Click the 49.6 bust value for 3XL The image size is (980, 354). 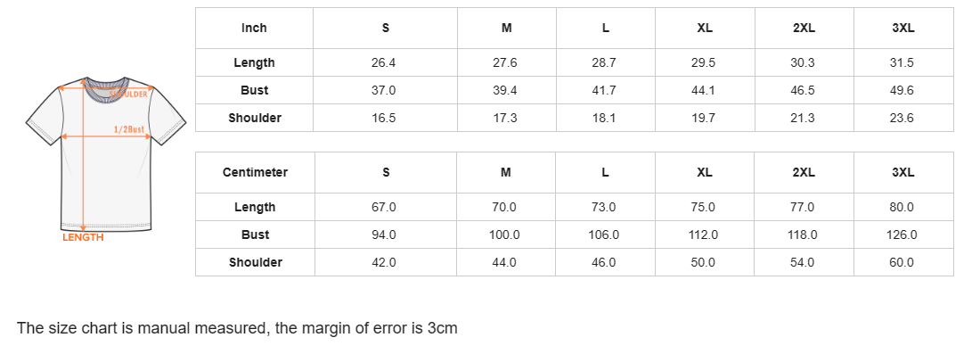click(x=902, y=90)
